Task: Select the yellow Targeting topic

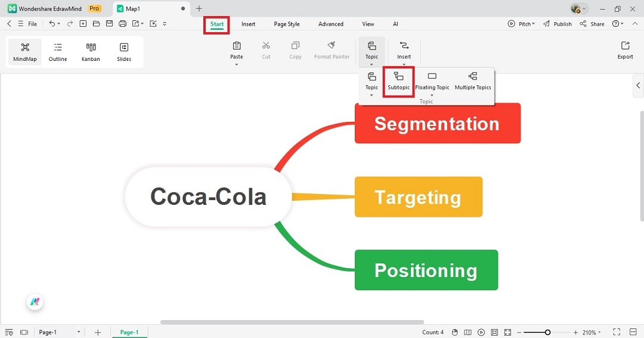Action: [x=419, y=197]
